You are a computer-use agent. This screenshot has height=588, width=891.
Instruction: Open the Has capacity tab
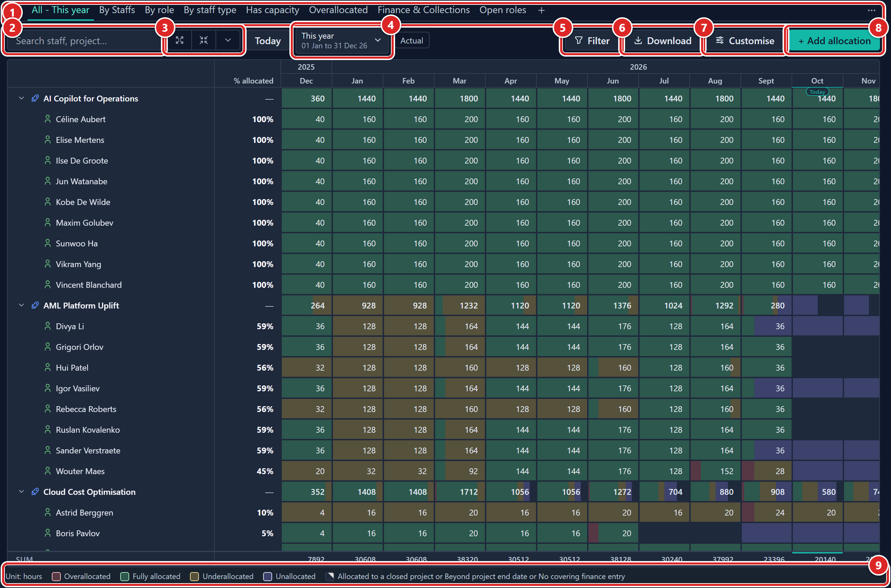click(x=272, y=10)
